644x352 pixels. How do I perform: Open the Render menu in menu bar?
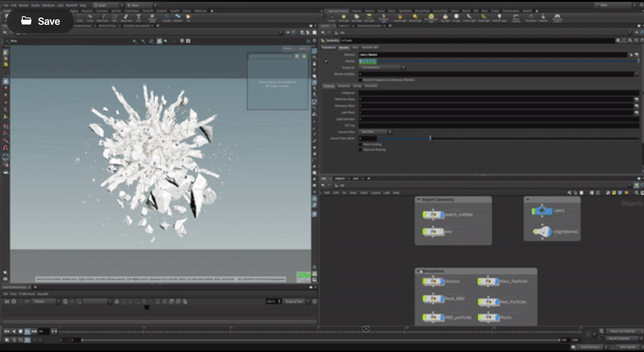(23, 5)
